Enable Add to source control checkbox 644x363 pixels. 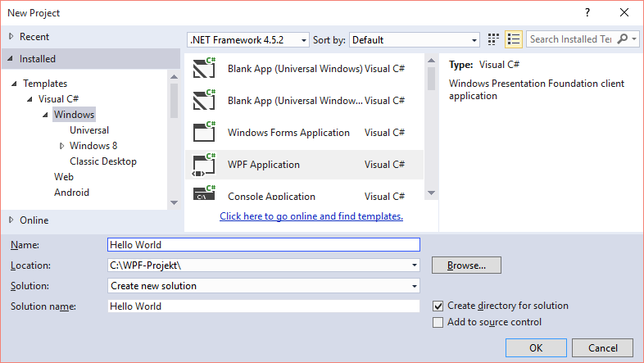click(x=438, y=322)
